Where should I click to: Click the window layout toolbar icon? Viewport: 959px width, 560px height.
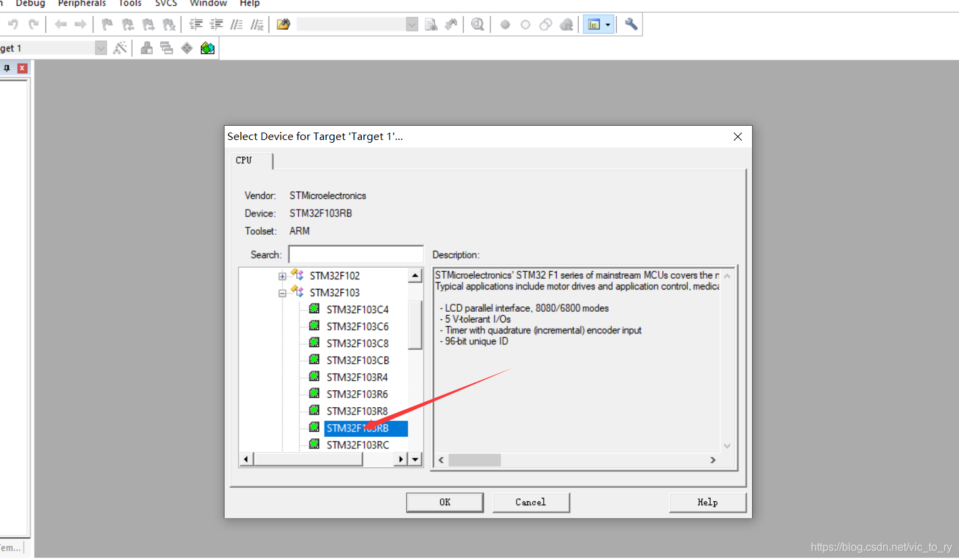pyautogui.click(x=594, y=24)
